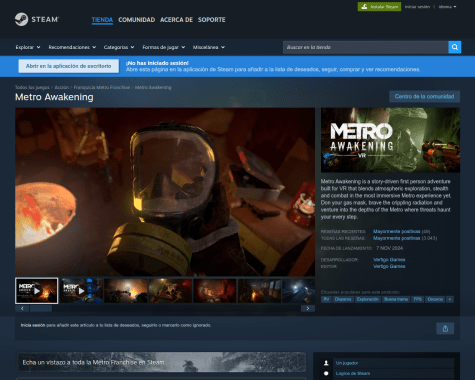Play the first Metro trailer thumbnail

coord(36,291)
